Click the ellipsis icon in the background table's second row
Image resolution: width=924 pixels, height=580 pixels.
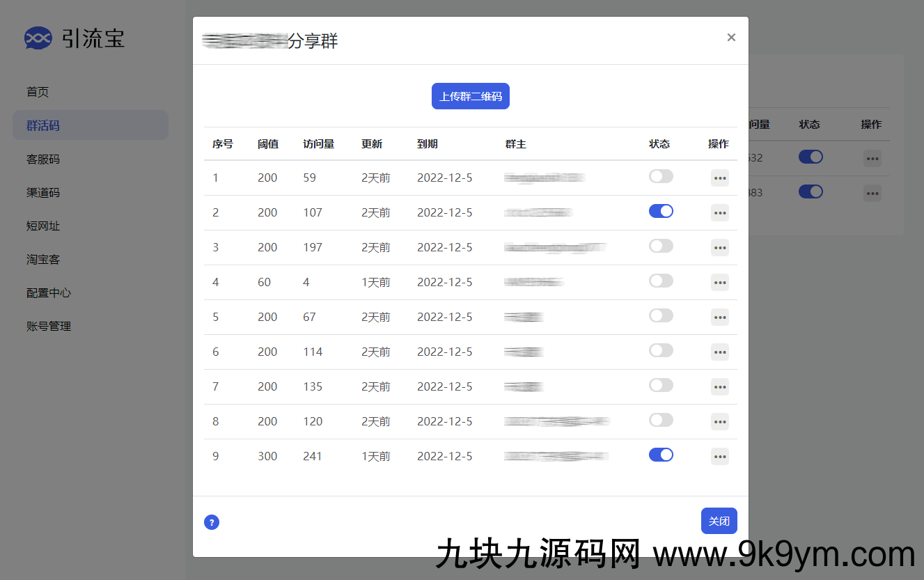click(x=872, y=193)
